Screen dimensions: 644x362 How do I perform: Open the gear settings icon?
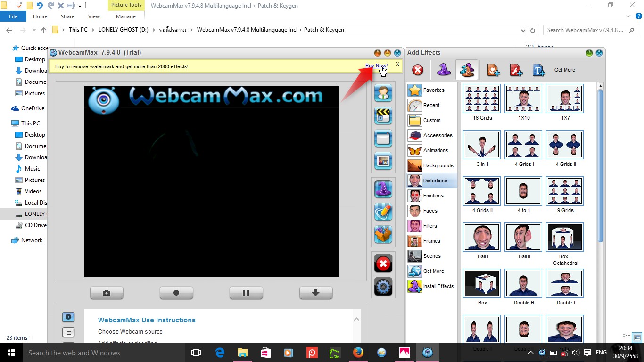[383, 286]
